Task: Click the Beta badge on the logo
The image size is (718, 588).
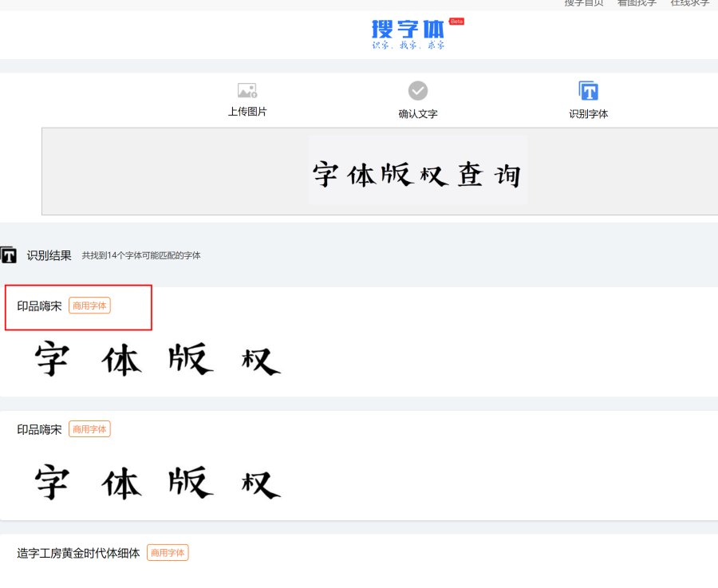Action: (455, 21)
